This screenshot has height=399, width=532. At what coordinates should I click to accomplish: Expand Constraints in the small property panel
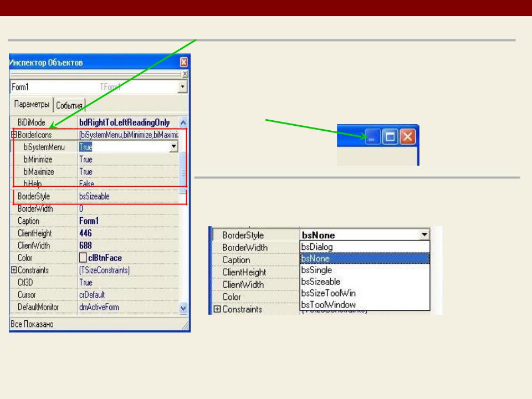[217, 309]
